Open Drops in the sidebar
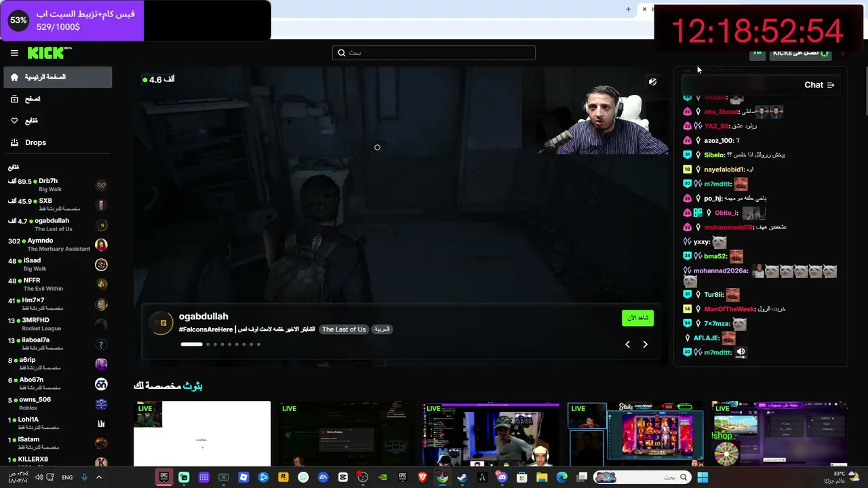The width and height of the screenshot is (868, 488). (x=58, y=142)
